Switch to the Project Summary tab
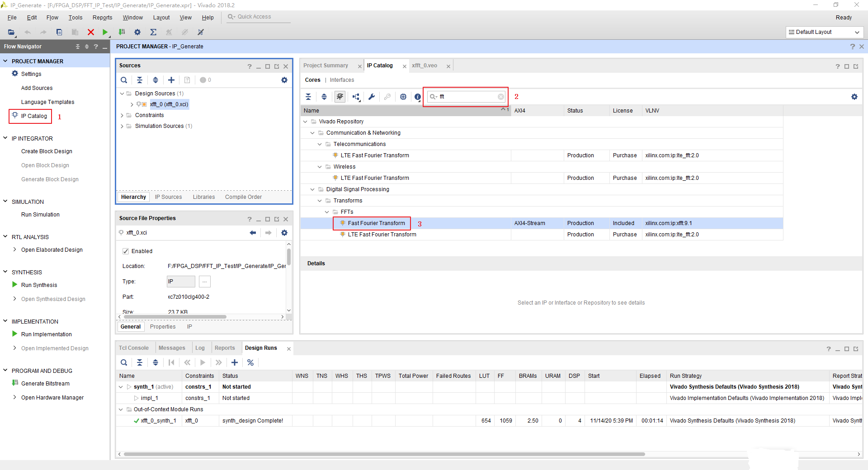 (x=325, y=66)
